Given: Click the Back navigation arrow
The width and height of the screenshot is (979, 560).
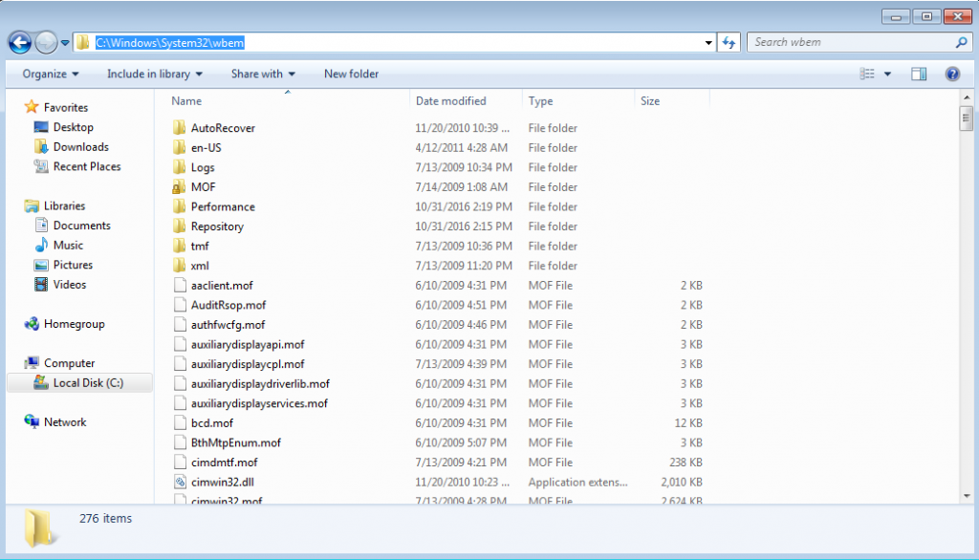Looking at the screenshot, I should coord(19,42).
